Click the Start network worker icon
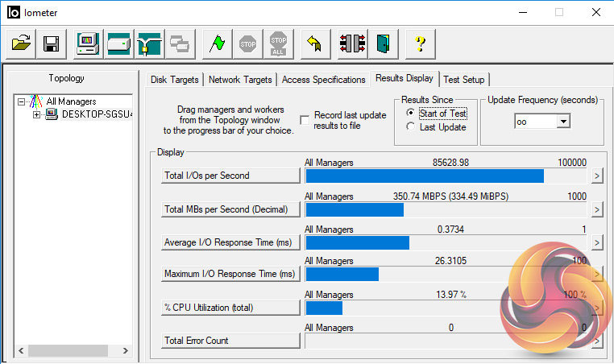The width and height of the screenshot is (614, 364). [x=149, y=45]
